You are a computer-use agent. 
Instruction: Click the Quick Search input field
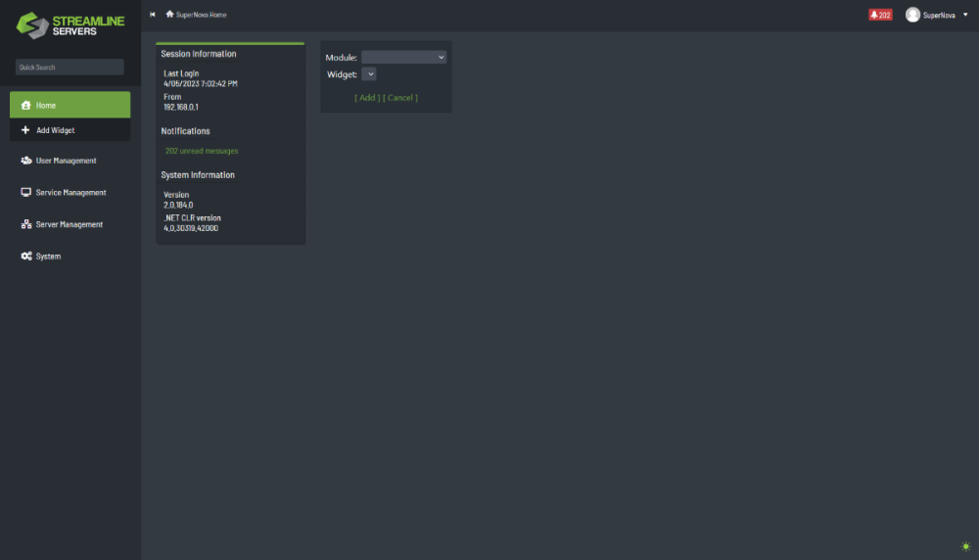click(70, 68)
